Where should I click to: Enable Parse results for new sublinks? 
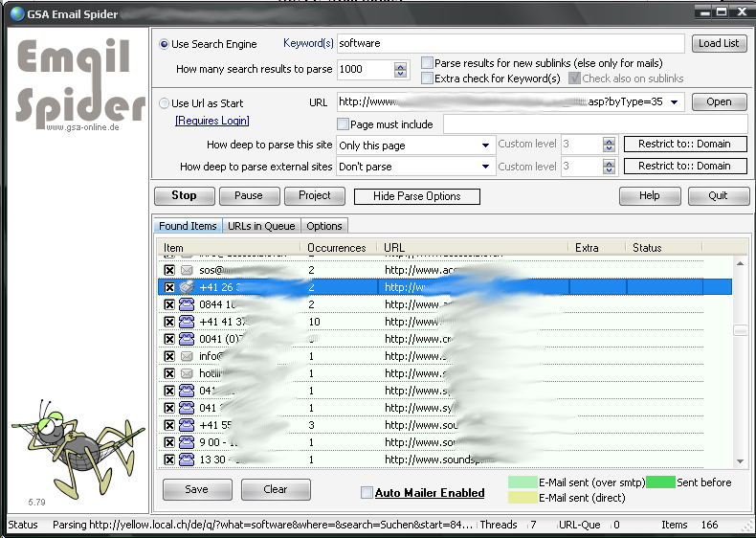pos(427,63)
